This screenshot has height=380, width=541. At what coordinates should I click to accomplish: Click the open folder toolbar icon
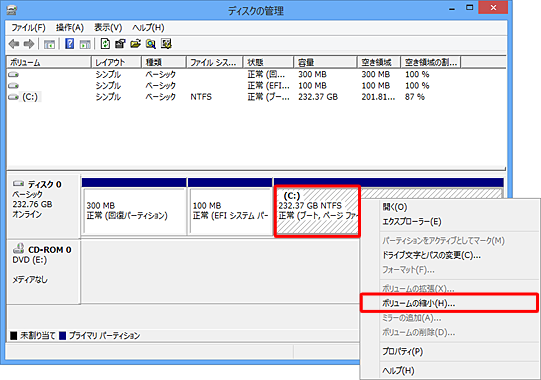(136, 44)
